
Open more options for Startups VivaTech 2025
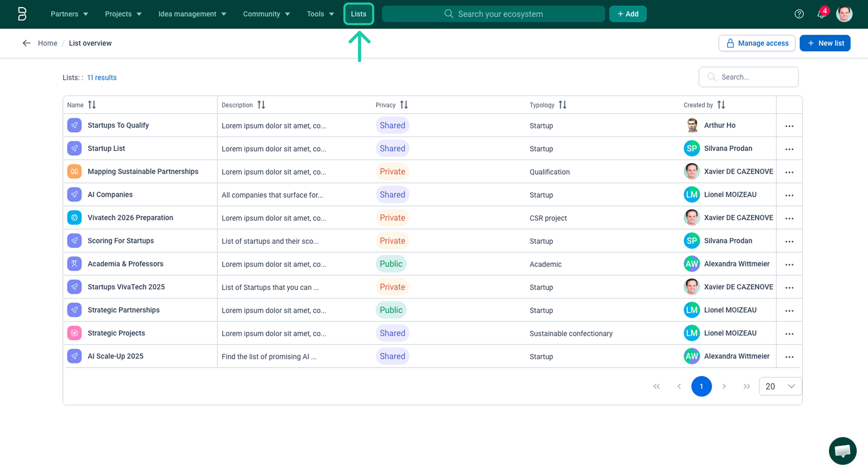click(x=789, y=287)
